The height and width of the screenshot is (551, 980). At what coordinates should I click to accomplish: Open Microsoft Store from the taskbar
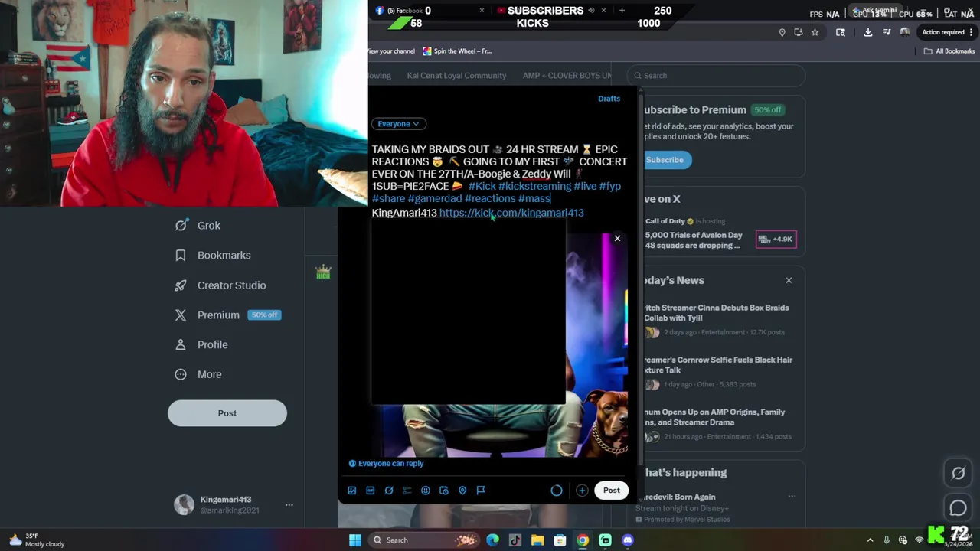coord(560,540)
